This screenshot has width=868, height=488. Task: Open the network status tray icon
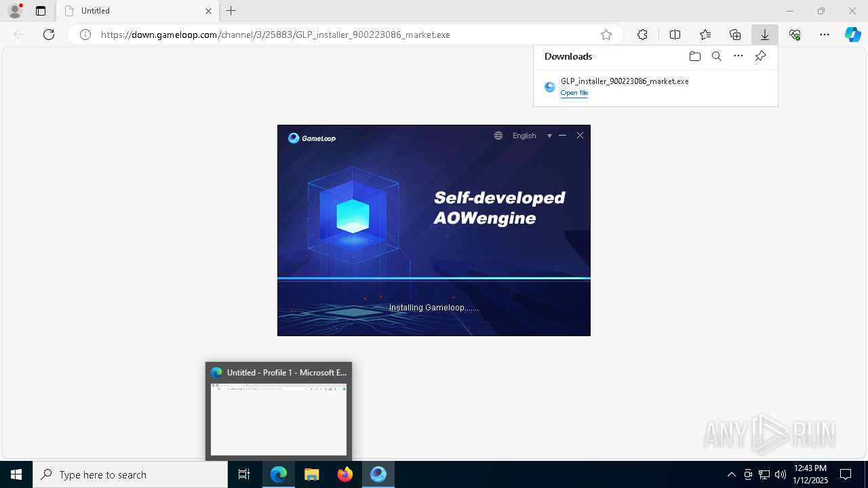point(764,474)
